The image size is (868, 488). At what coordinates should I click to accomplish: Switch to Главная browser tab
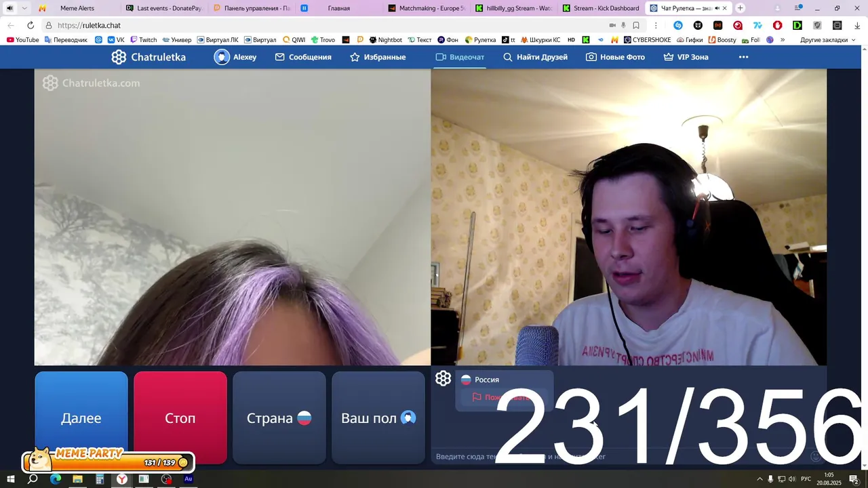pos(338,8)
